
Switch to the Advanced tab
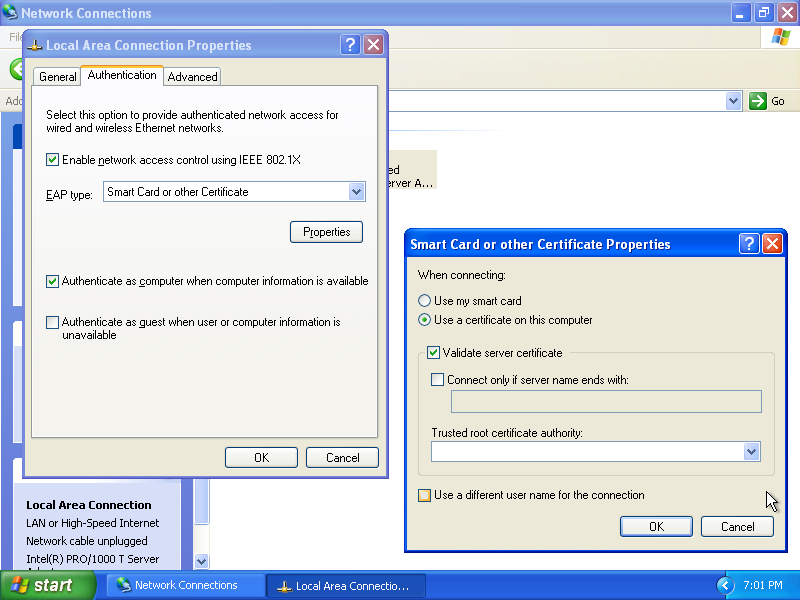(x=192, y=77)
